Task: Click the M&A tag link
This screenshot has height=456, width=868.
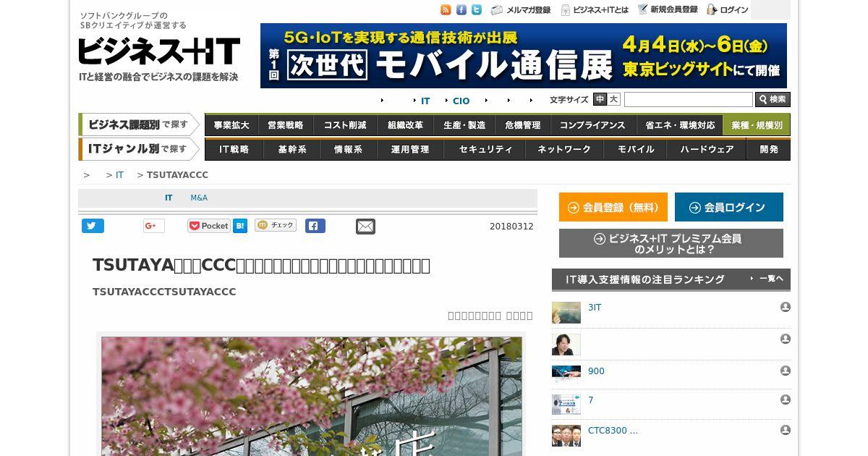Action: coord(199,198)
